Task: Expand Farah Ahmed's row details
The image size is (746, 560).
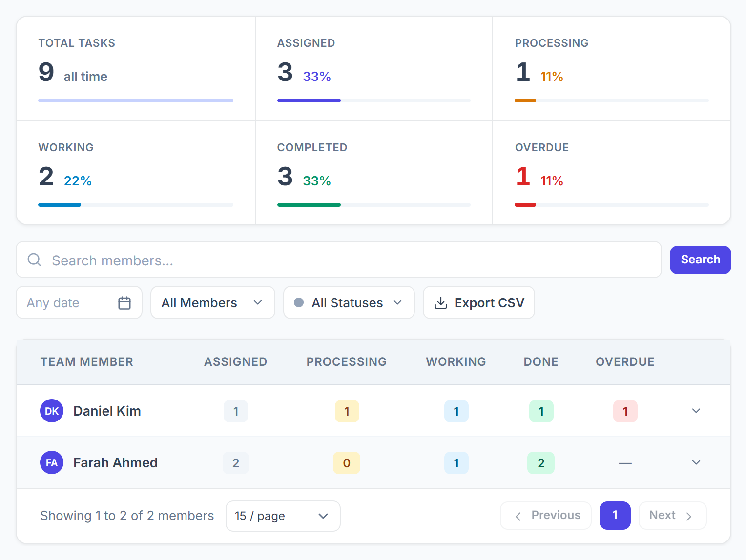Action: (x=696, y=462)
